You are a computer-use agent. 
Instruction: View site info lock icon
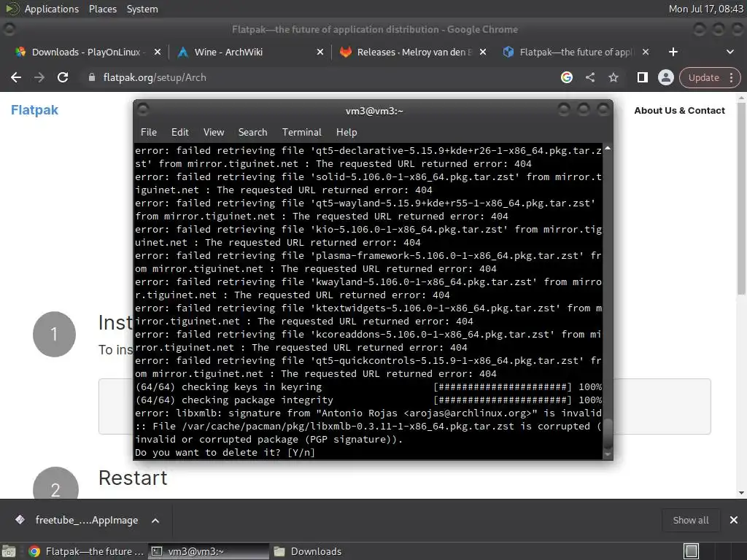[x=91, y=77]
